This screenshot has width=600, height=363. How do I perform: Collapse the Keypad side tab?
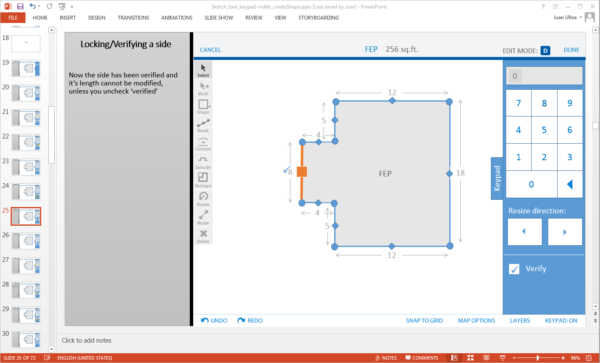click(497, 178)
